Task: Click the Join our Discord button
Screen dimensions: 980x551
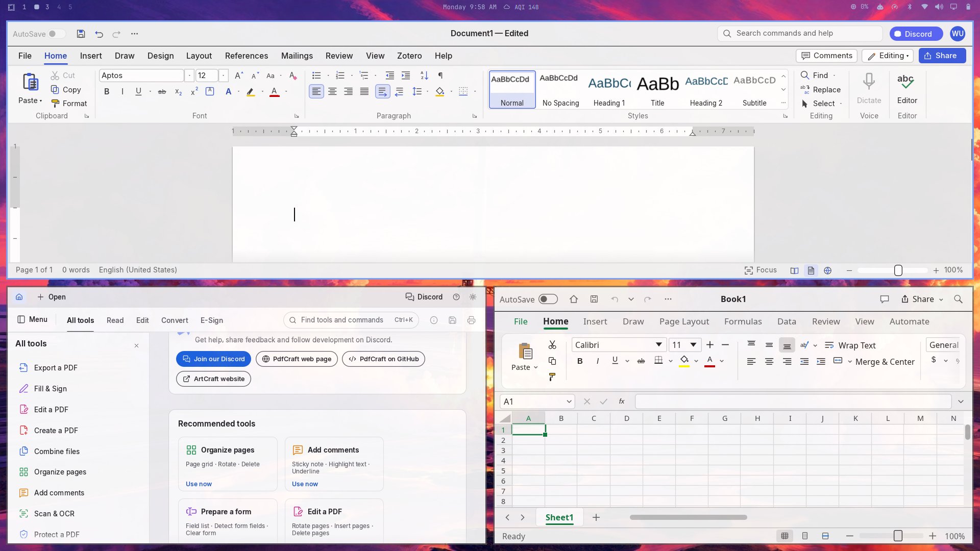Action: [x=213, y=359]
